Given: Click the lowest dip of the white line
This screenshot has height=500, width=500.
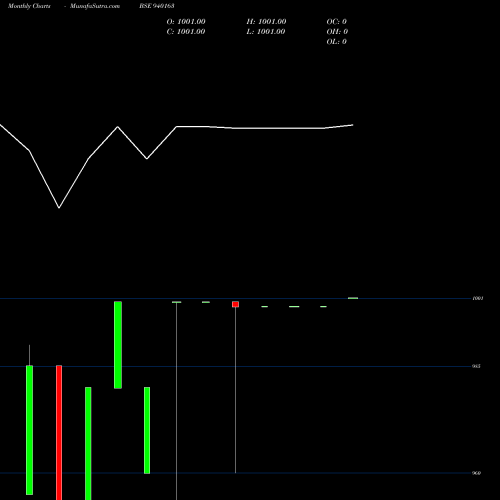Looking at the screenshot, I should [59, 208].
